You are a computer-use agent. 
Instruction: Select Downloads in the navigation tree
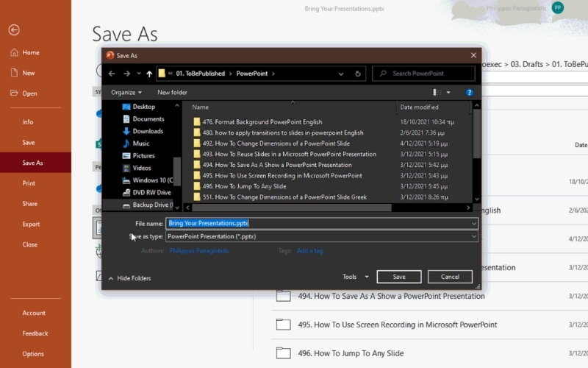coord(148,131)
